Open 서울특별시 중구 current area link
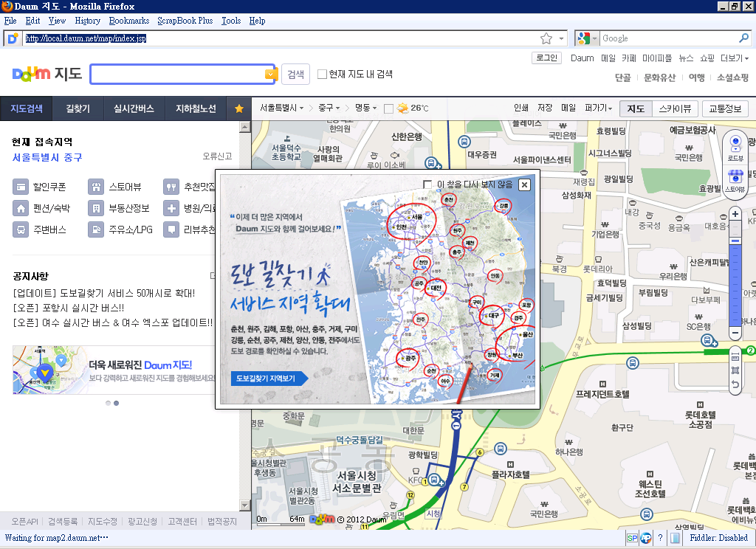Image resolution: width=756 pixels, height=549 pixels. point(47,157)
